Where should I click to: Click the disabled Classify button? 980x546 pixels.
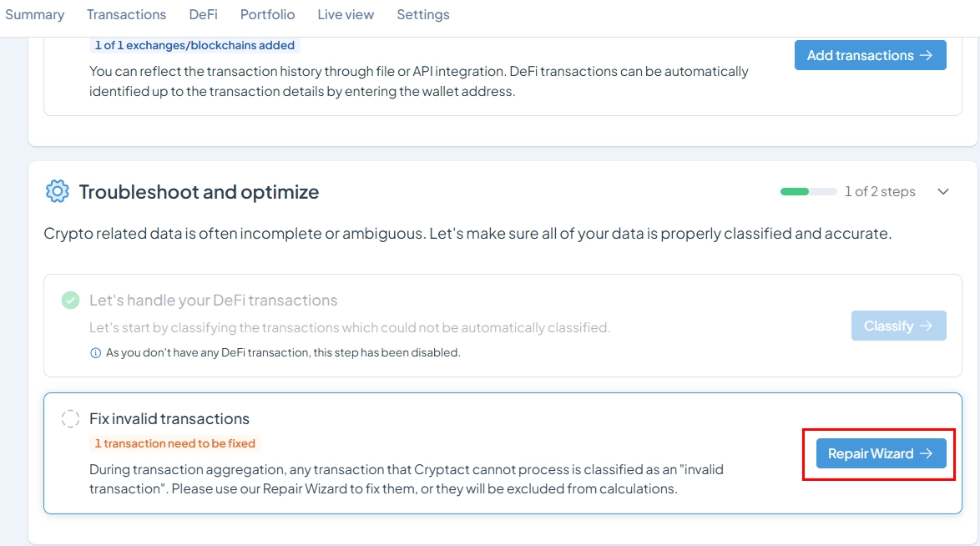[898, 326]
